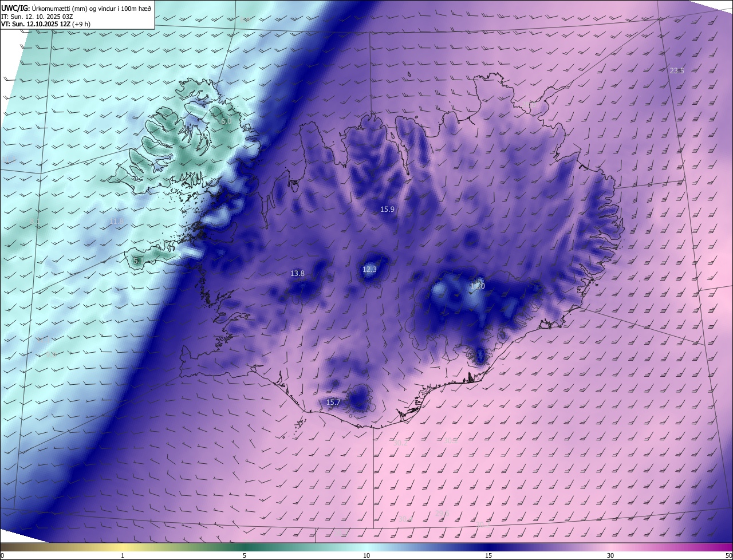This screenshot has width=733, height=560.
Task: Click the 5.1 value on the peninsula
Action: click(138, 261)
